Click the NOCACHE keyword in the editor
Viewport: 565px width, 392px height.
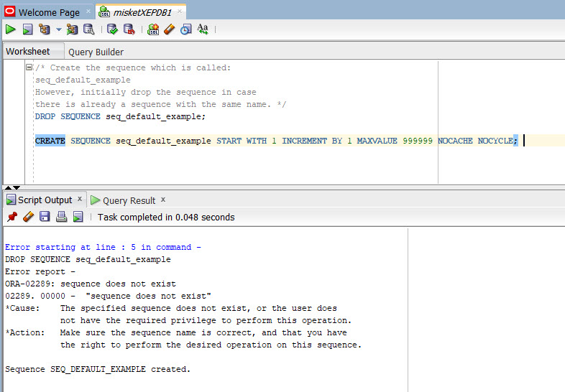coord(455,141)
